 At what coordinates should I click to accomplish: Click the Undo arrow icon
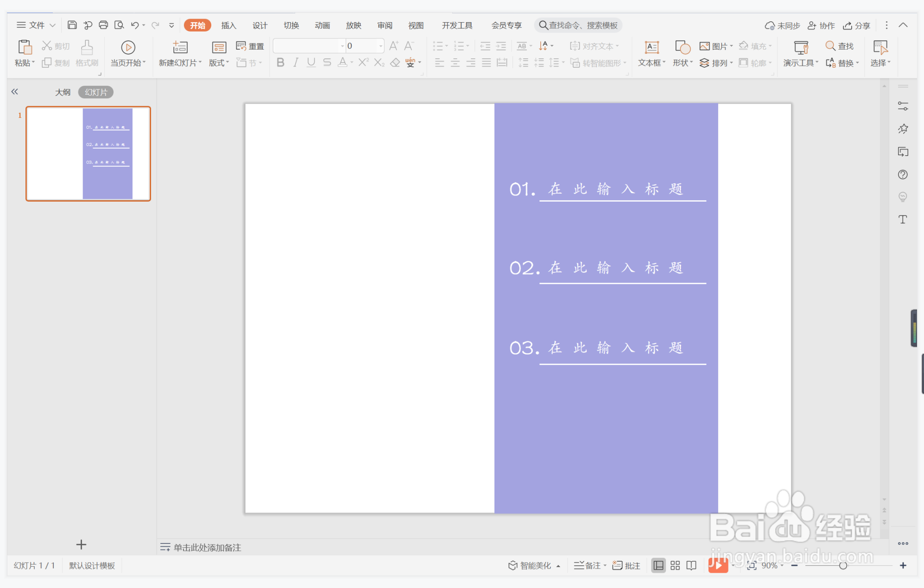pyautogui.click(x=134, y=25)
